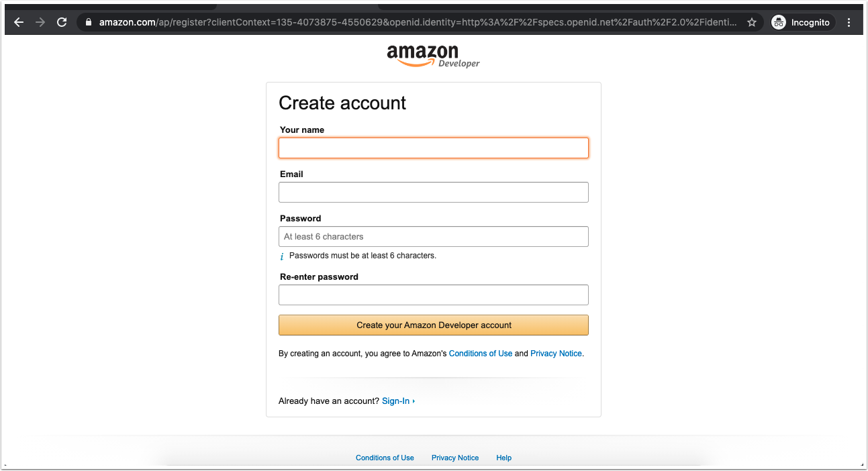Viewport: 868px width, 471px height.
Task: Open footer Privacy Notice link
Action: pos(455,458)
